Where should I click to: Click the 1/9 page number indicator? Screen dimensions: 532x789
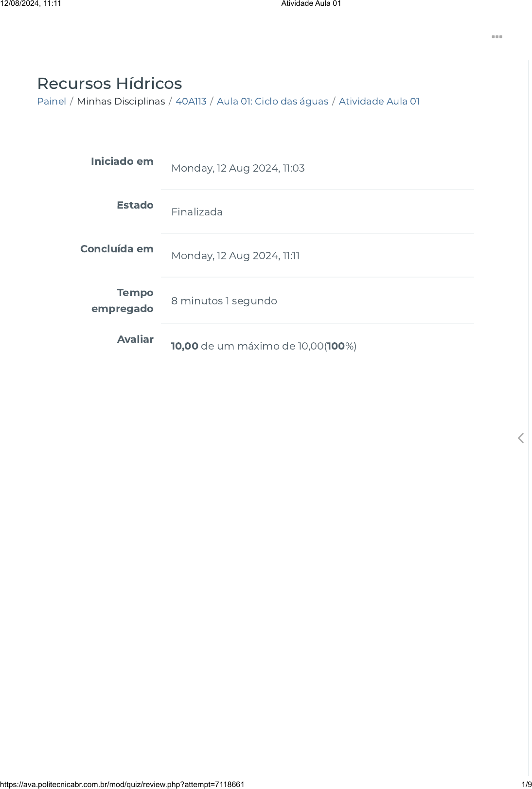tap(527, 784)
